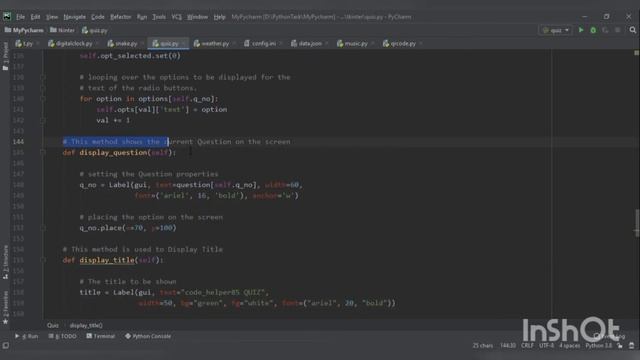Open Search Everywhere magnifier icon

pos(633,30)
